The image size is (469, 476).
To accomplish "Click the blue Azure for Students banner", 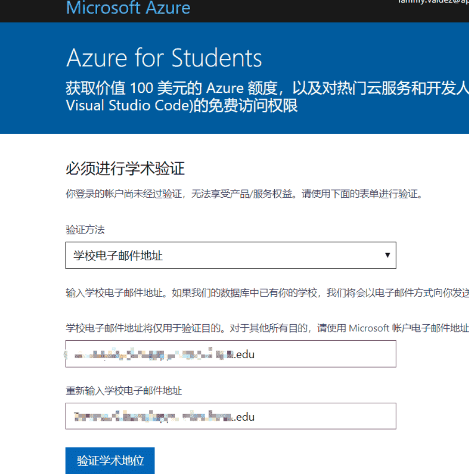I will click(x=234, y=77).
